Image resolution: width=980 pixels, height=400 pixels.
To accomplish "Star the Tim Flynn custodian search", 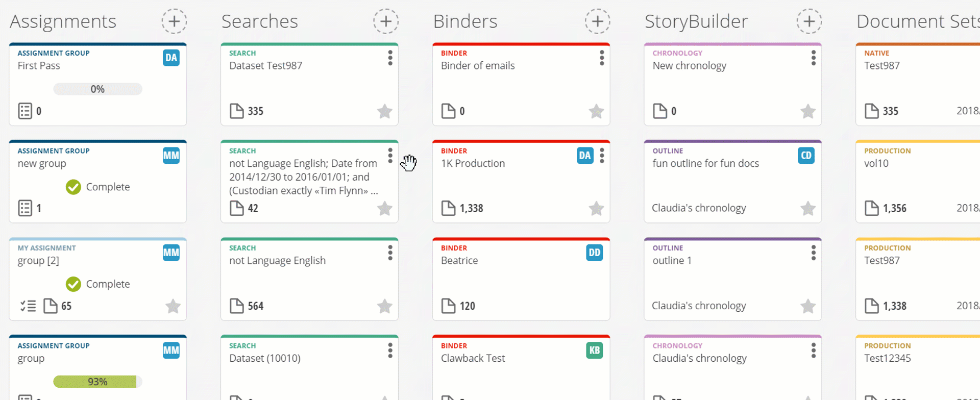I will tap(385, 208).
